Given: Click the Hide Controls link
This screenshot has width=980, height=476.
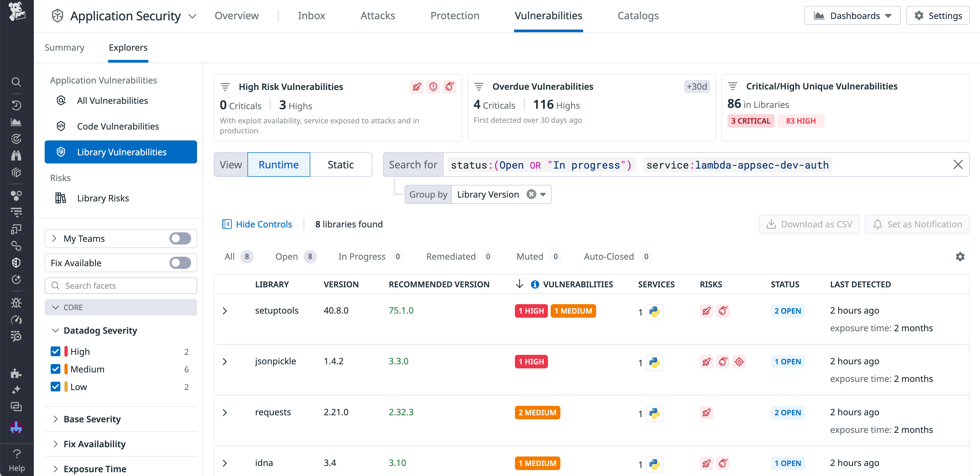Looking at the screenshot, I should pyautogui.click(x=264, y=224).
